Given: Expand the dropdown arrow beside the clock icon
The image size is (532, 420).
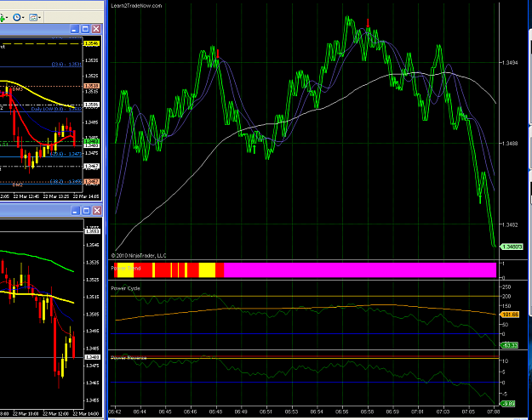Looking at the screenshot, I should 22,18.
